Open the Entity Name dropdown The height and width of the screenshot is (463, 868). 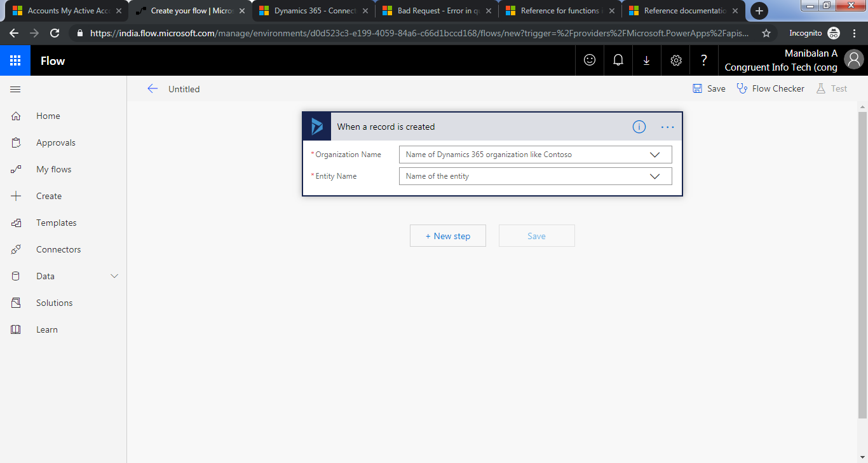point(535,176)
